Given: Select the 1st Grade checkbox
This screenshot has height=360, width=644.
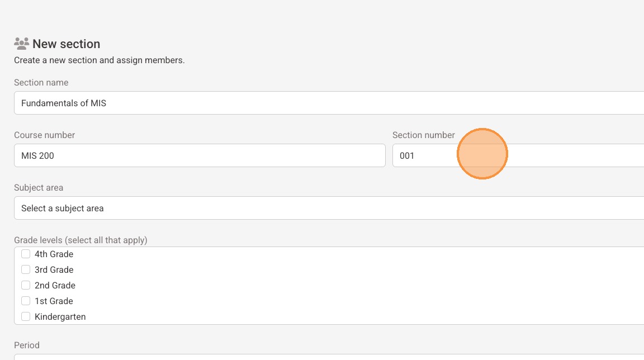Looking at the screenshot, I should (26, 301).
